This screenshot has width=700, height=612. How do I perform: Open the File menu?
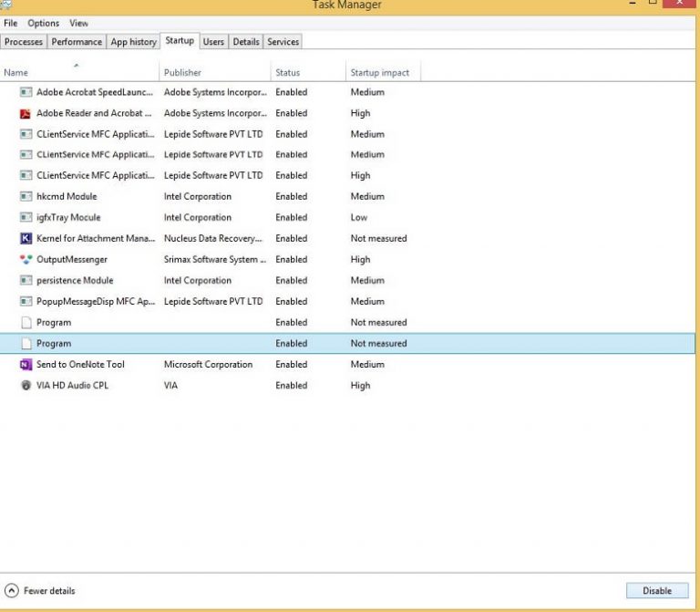click(x=11, y=23)
